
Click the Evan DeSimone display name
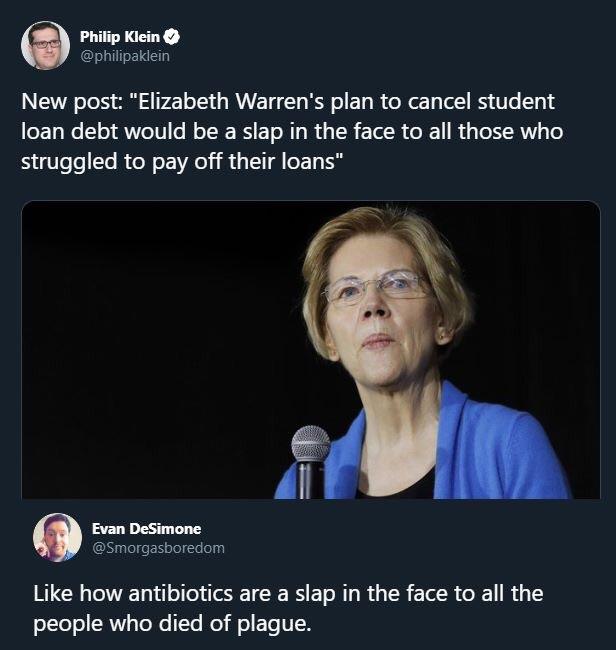(146, 528)
